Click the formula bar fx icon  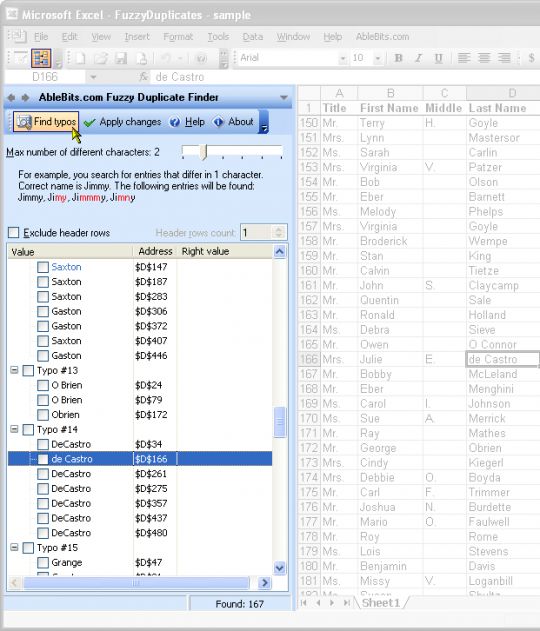[143, 77]
